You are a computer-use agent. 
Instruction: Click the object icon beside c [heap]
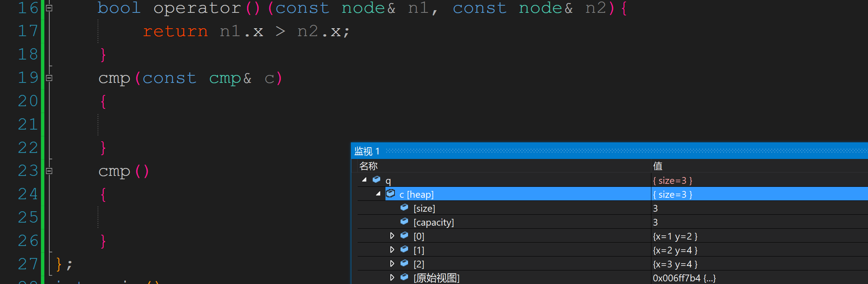coord(390,194)
